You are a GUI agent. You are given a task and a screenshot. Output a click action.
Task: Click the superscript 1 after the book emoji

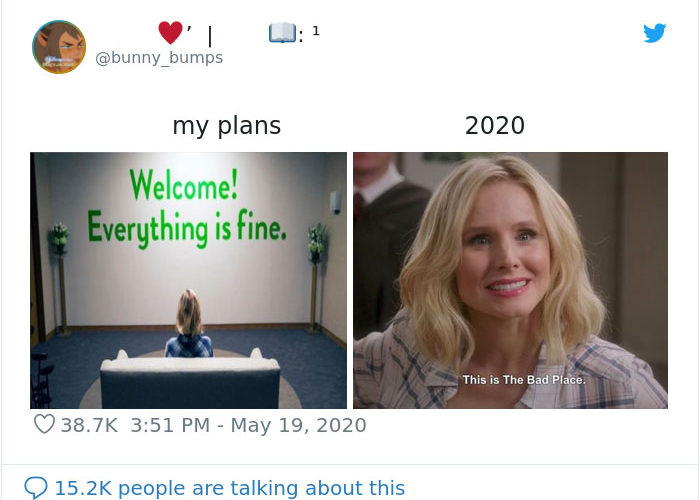[316, 30]
